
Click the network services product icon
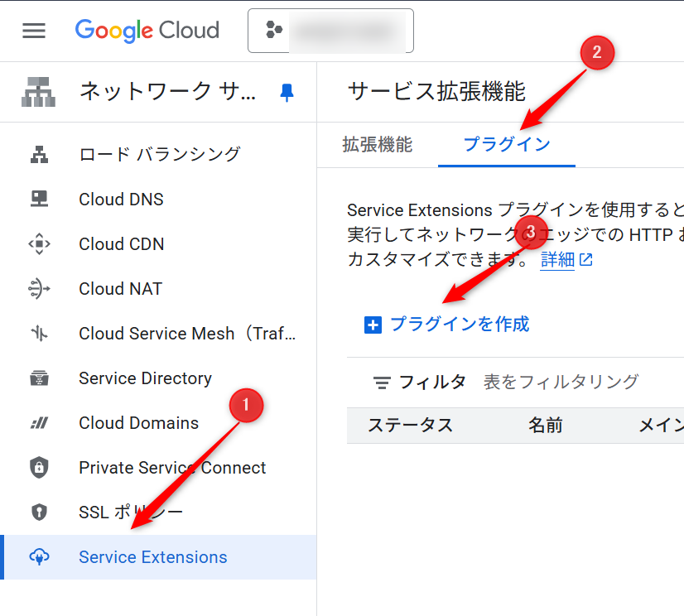click(x=38, y=92)
